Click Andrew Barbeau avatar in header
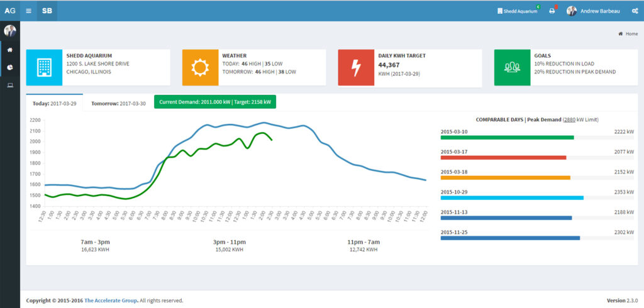 [x=571, y=11]
